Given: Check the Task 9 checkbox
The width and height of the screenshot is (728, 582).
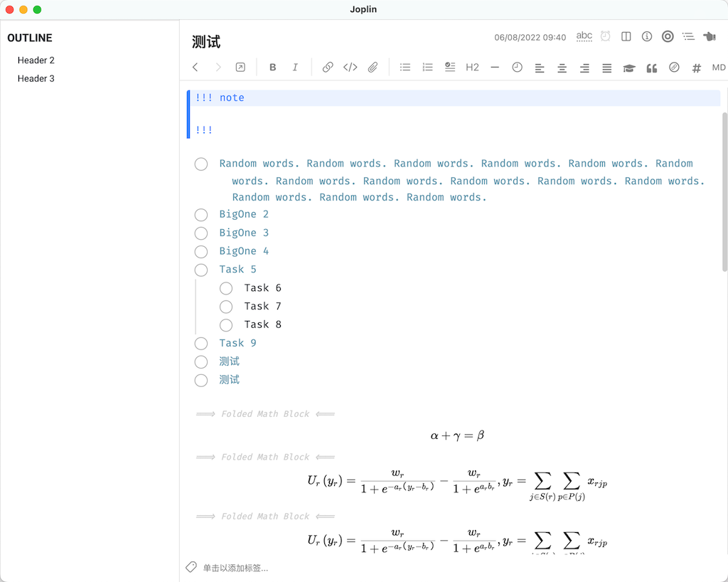Looking at the screenshot, I should [x=201, y=344].
